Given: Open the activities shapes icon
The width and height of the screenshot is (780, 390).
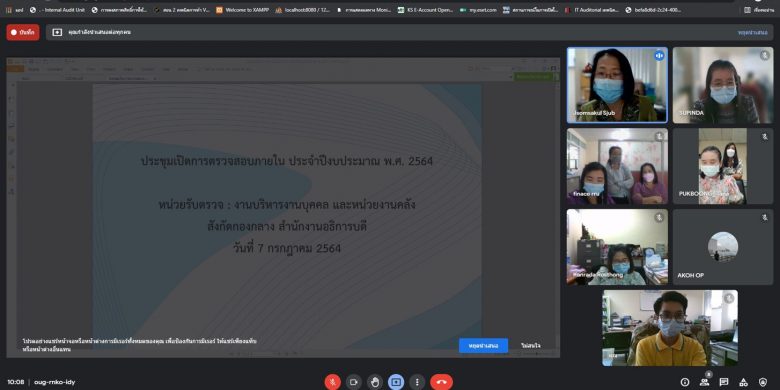Looking at the screenshot, I should point(743,382).
